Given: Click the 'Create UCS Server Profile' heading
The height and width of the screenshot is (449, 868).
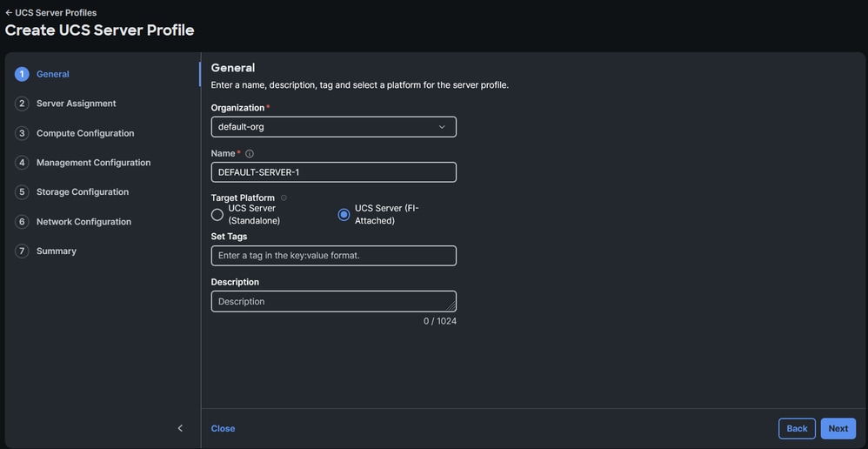Looking at the screenshot, I should tap(100, 30).
